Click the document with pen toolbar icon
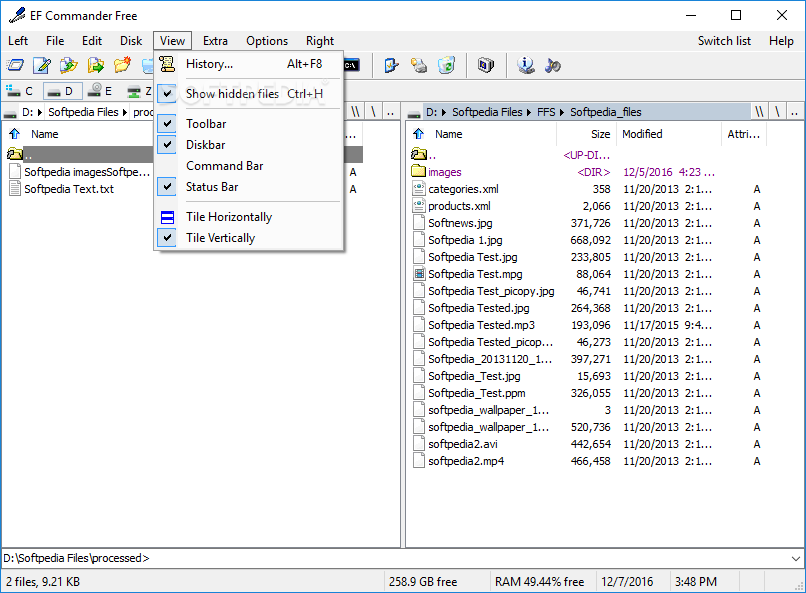Screen dimensions: 806x593 391,65
